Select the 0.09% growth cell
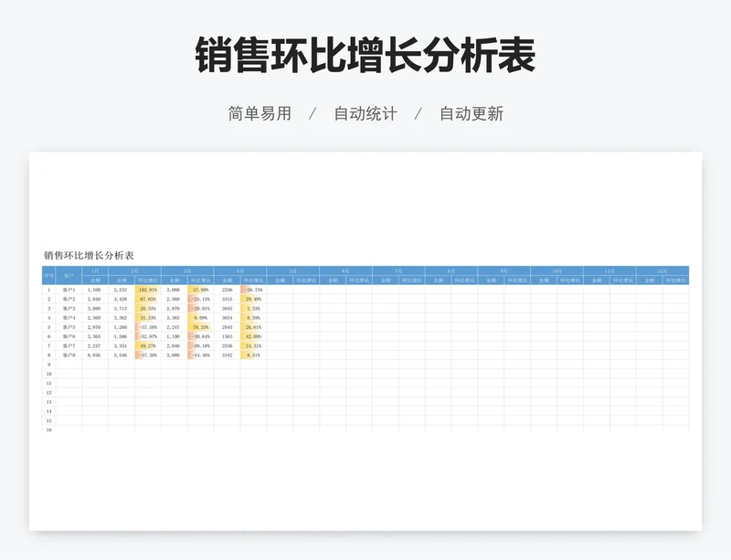 point(201,318)
